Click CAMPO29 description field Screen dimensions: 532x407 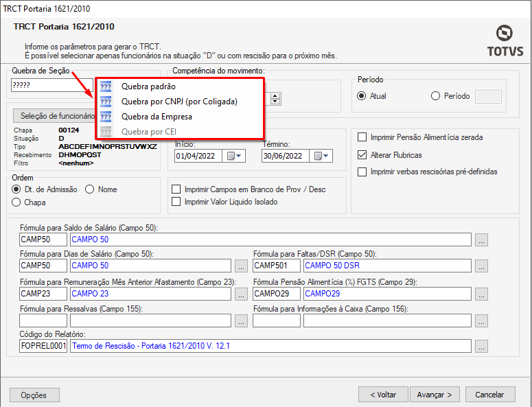coord(387,294)
